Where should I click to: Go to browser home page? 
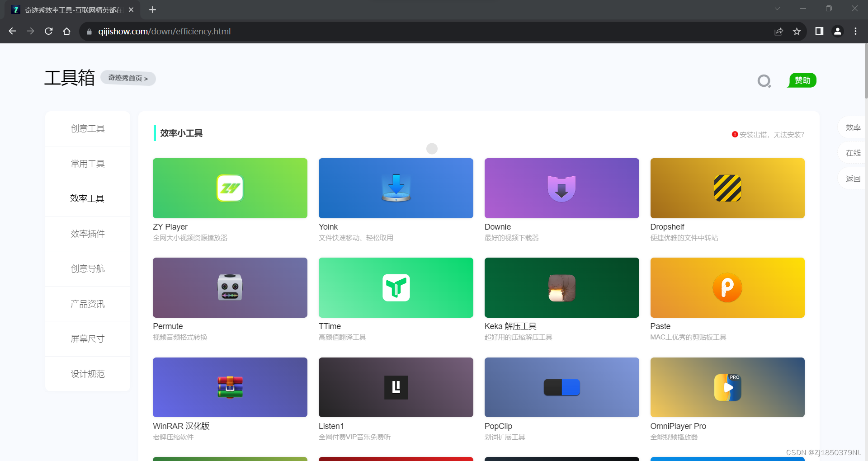pyautogui.click(x=67, y=31)
